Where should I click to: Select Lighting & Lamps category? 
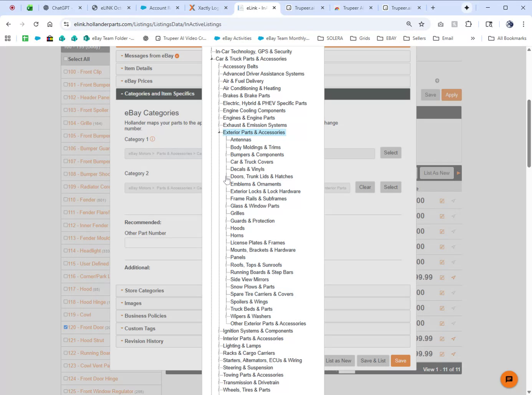pos(242,346)
